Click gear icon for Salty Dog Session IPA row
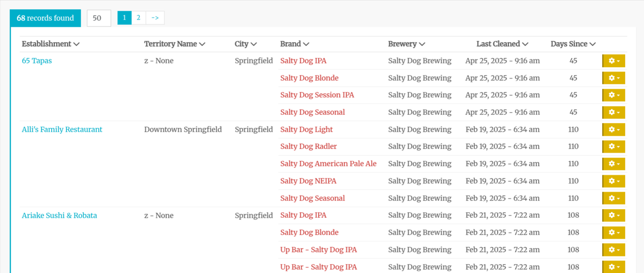 pyautogui.click(x=614, y=95)
